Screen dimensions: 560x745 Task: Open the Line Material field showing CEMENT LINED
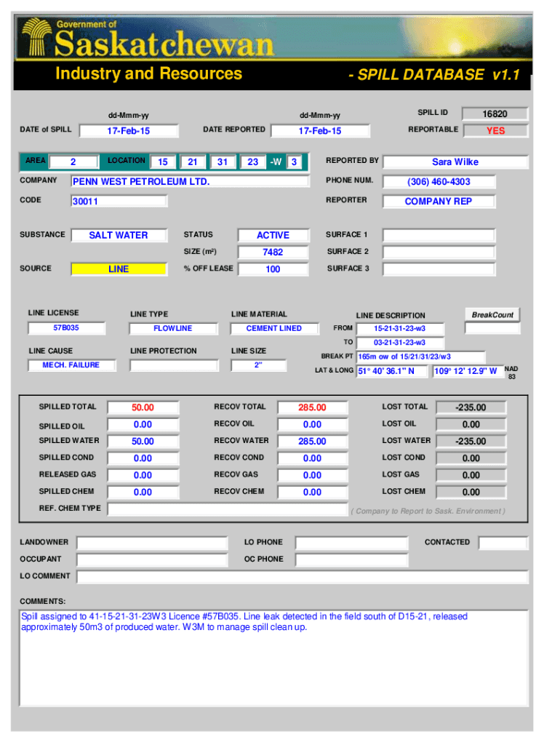(273, 329)
